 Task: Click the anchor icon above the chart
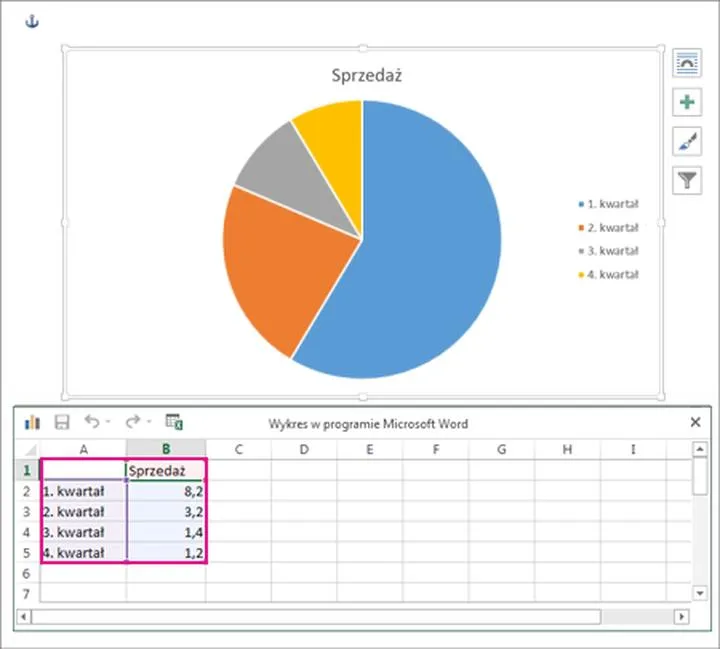pos(31,22)
